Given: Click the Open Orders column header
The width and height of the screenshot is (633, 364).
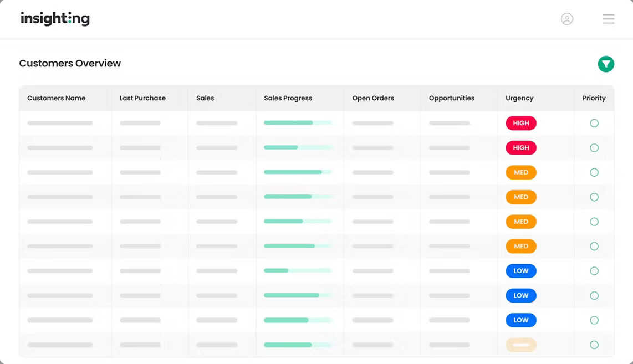Looking at the screenshot, I should 372,98.
